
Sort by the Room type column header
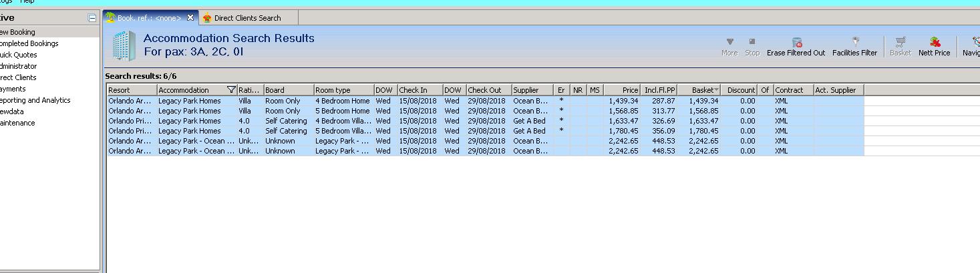343,90
